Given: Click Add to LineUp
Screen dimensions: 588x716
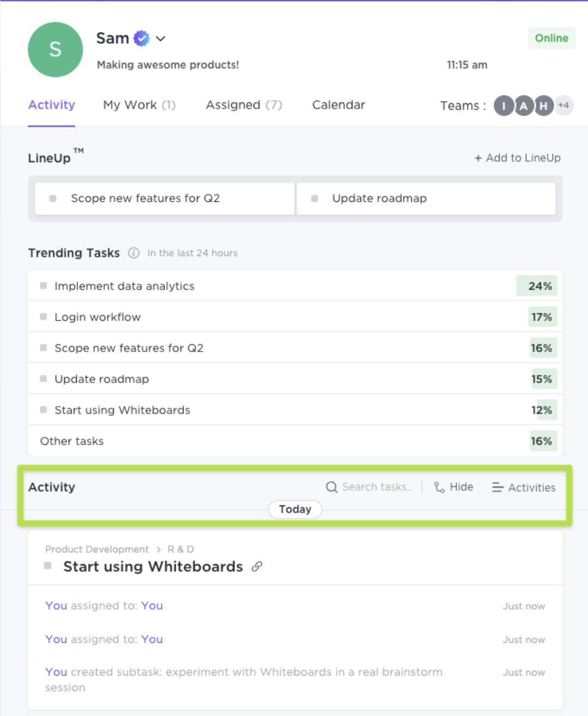Looking at the screenshot, I should [x=517, y=158].
